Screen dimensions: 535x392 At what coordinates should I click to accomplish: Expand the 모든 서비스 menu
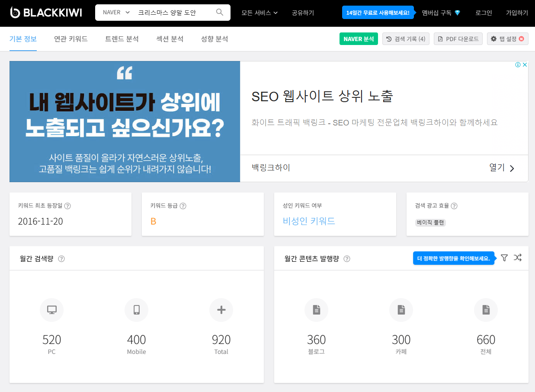coord(259,13)
